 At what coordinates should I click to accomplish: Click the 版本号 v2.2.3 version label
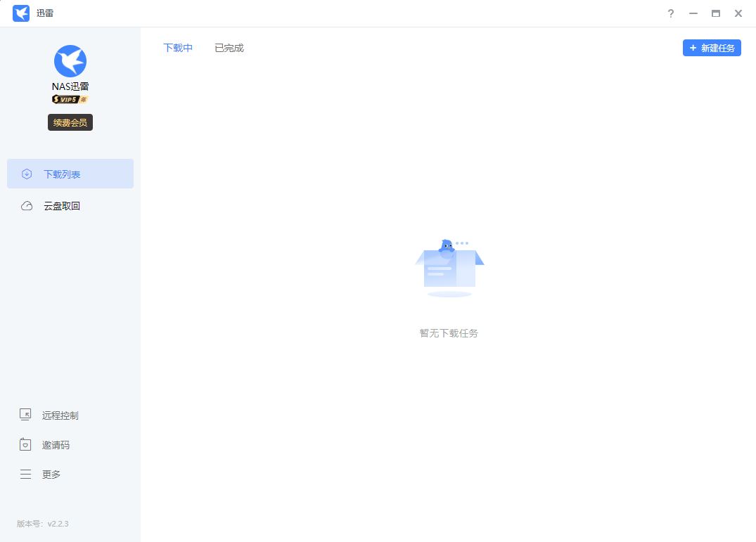[43, 524]
